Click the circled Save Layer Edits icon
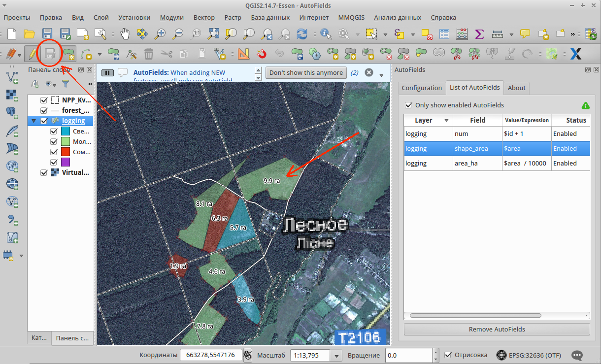 pyautogui.click(x=49, y=54)
